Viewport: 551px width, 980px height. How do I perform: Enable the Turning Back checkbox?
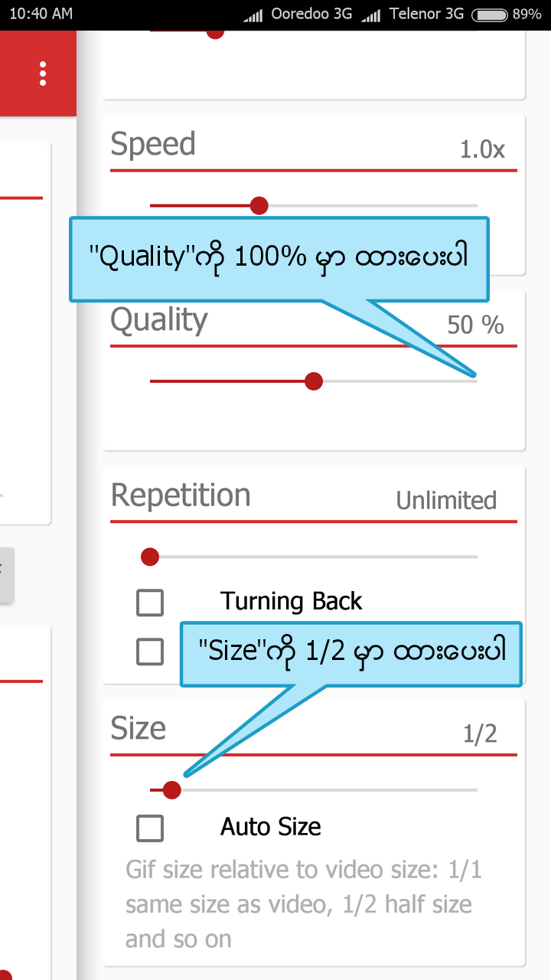click(x=150, y=603)
